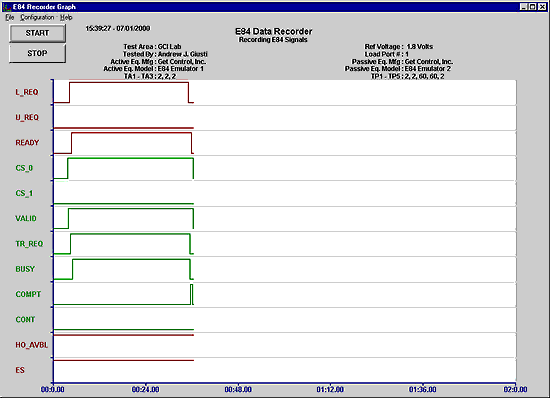
Task: Click the E84 Recorder Graph title bar icon
Action: click(7, 7)
